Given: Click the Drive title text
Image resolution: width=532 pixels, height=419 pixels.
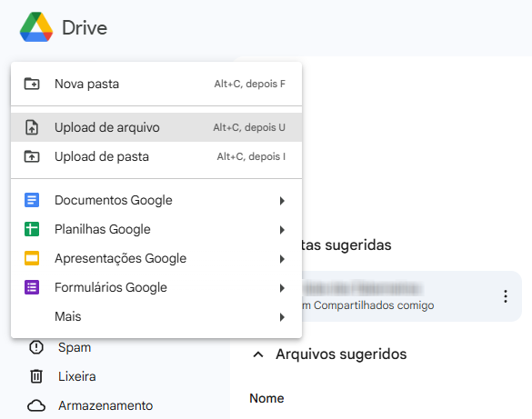Looking at the screenshot, I should (85, 28).
